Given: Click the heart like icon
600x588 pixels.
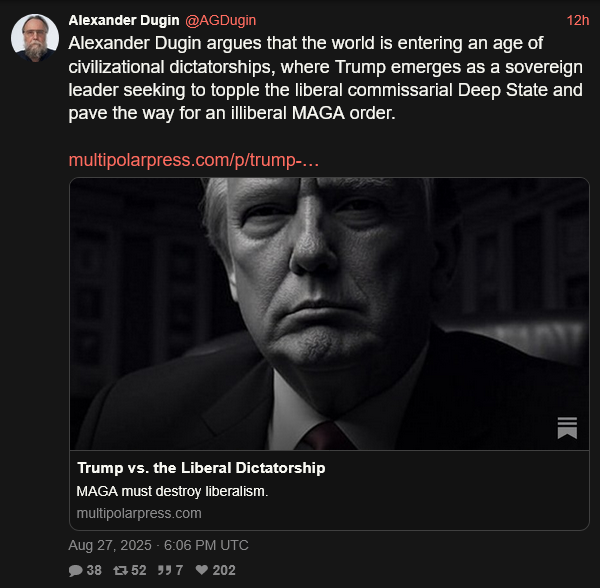Looking at the screenshot, I should pos(201,570).
